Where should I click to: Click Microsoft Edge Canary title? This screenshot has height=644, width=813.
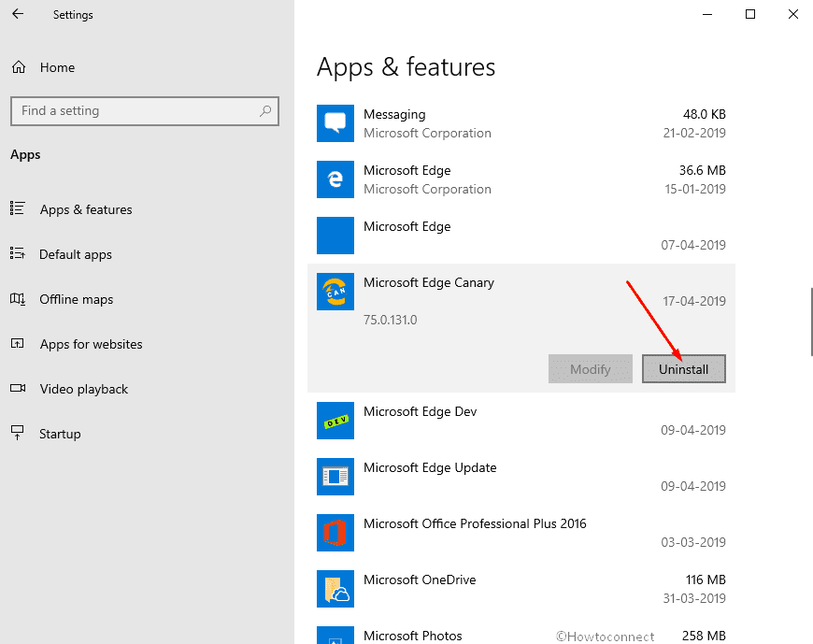click(429, 282)
